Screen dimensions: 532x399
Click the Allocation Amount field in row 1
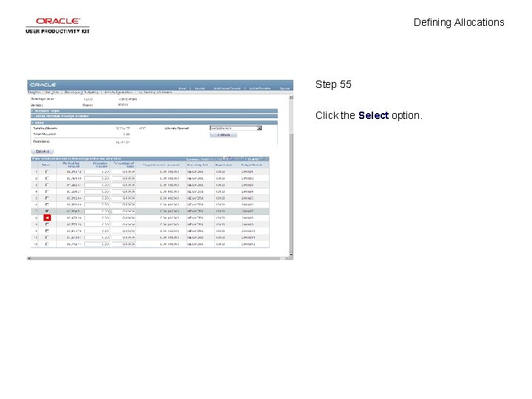97,172
